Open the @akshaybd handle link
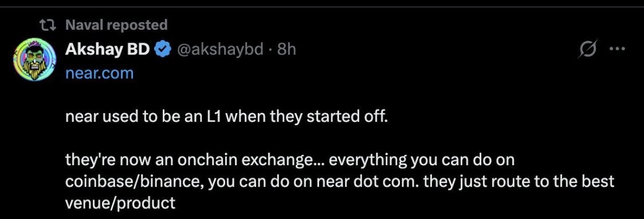Image resolution: width=644 pixels, height=219 pixels. pyautogui.click(x=220, y=50)
